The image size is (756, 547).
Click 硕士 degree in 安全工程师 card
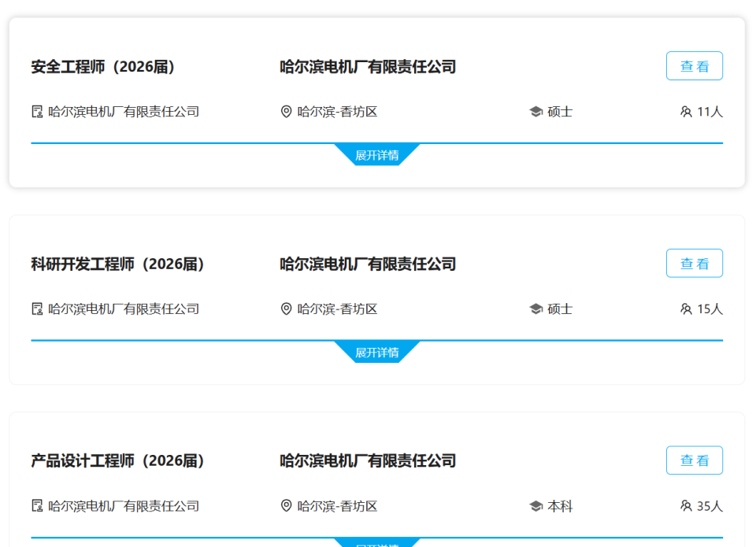tap(560, 112)
